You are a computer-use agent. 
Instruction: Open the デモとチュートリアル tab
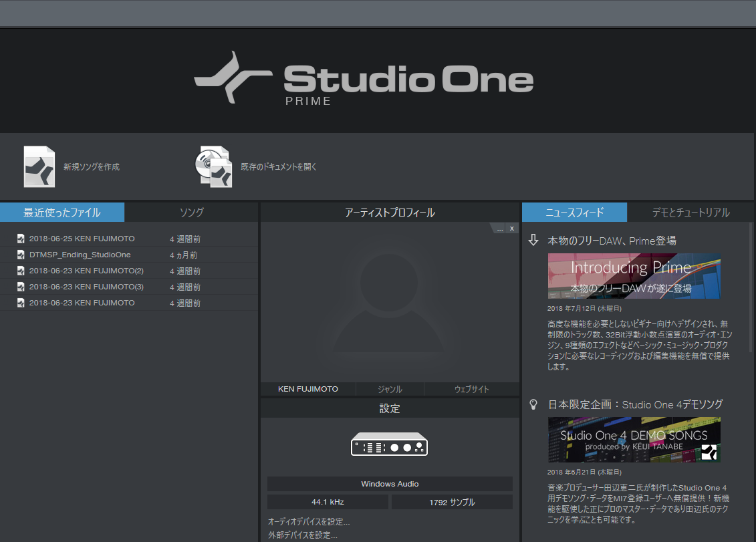690,212
